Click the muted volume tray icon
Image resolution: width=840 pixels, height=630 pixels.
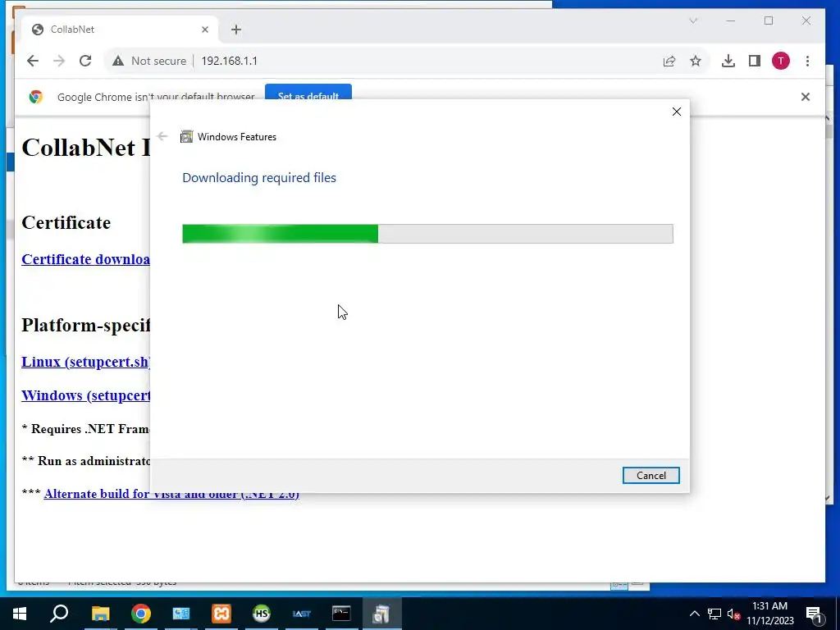(x=734, y=614)
